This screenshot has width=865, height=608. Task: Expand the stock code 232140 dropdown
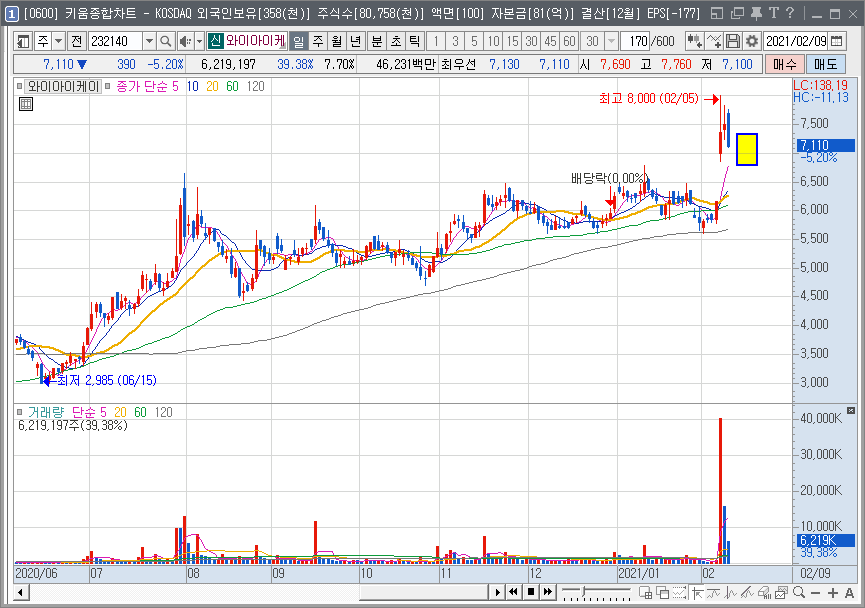coord(149,41)
